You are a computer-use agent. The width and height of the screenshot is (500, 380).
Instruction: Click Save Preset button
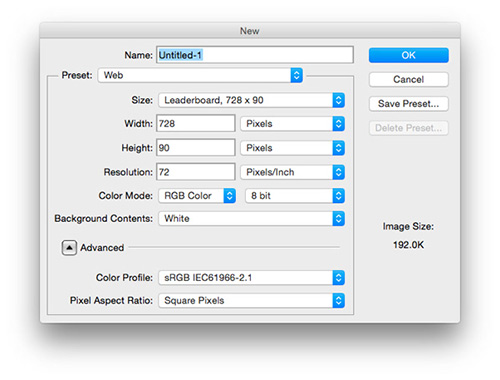[409, 104]
